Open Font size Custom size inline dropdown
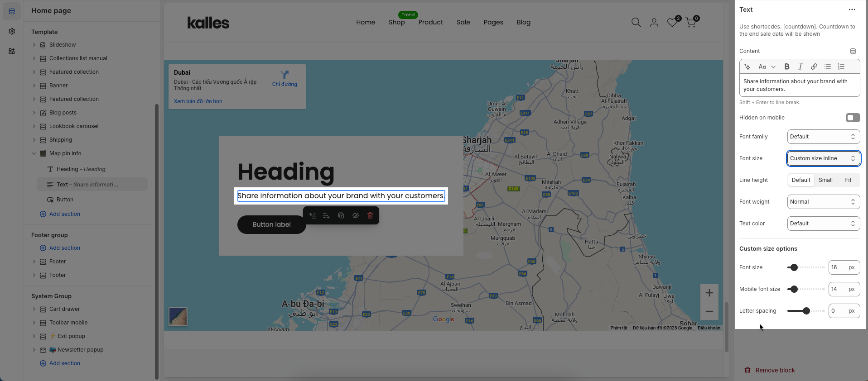 coord(824,158)
